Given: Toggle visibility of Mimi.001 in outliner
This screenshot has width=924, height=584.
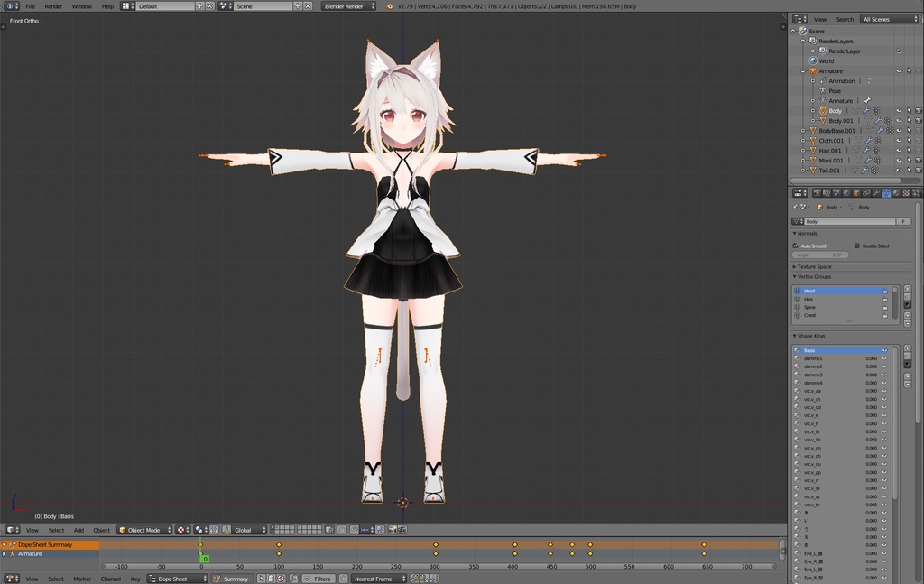Looking at the screenshot, I should click(x=900, y=161).
